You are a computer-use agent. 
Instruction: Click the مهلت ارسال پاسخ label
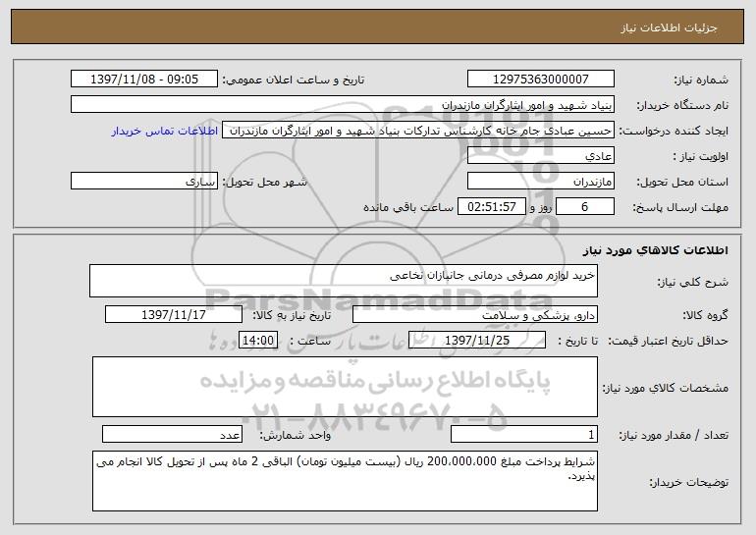coord(680,207)
